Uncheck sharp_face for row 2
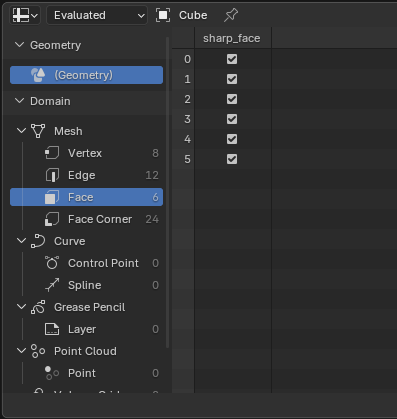This screenshot has width=397, height=419. 232,99
